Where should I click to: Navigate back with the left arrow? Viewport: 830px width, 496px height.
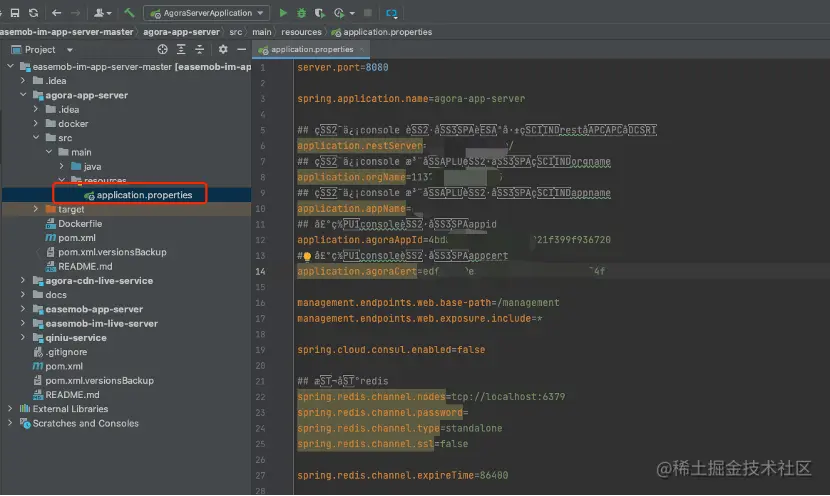point(57,13)
